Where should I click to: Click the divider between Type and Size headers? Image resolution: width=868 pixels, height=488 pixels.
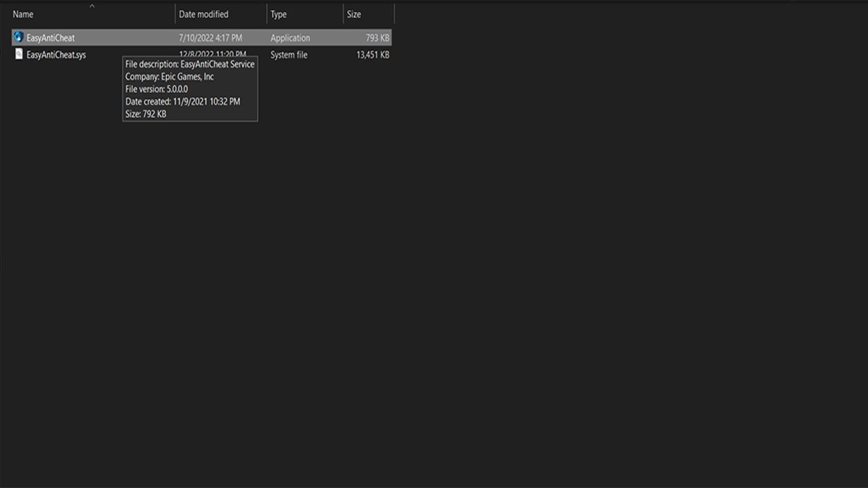(x=343, y=14)
